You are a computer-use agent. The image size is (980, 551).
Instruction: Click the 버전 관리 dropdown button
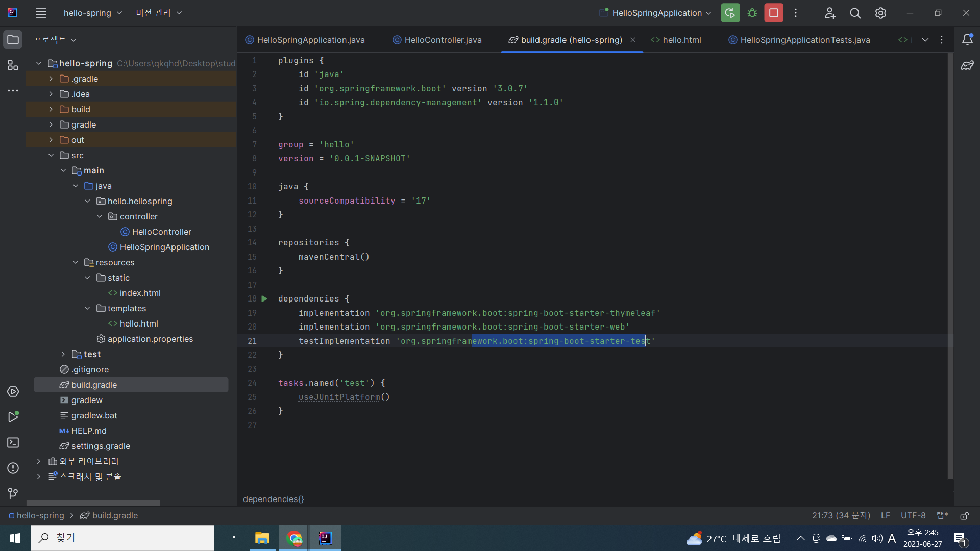[x=158, y=13]
